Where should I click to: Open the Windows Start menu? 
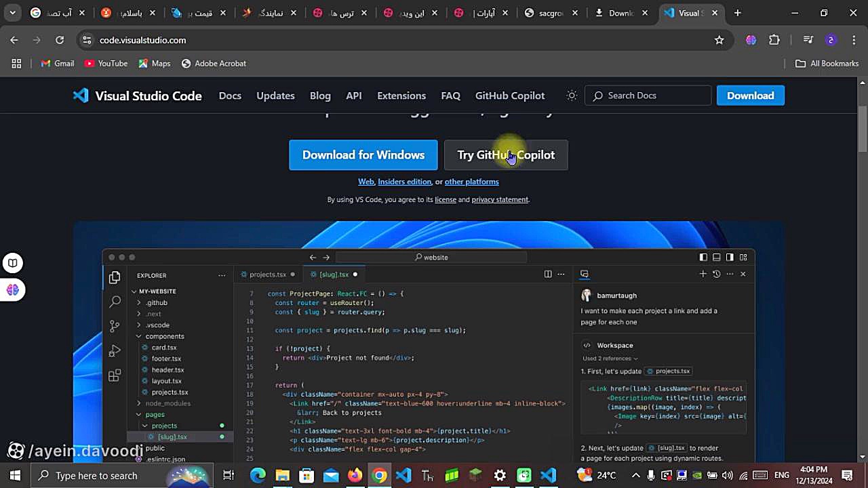(x=15, y=475)
